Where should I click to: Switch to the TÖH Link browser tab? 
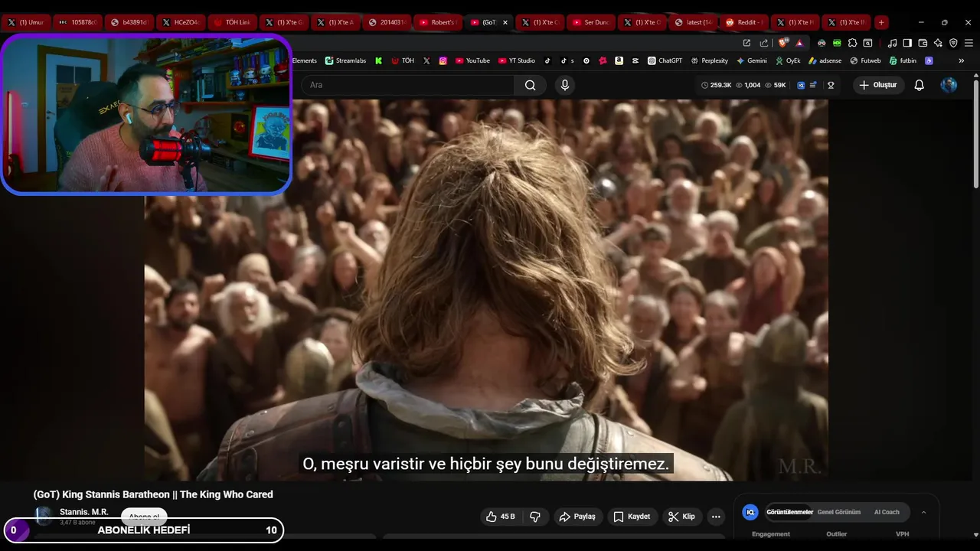coord(231,22)
